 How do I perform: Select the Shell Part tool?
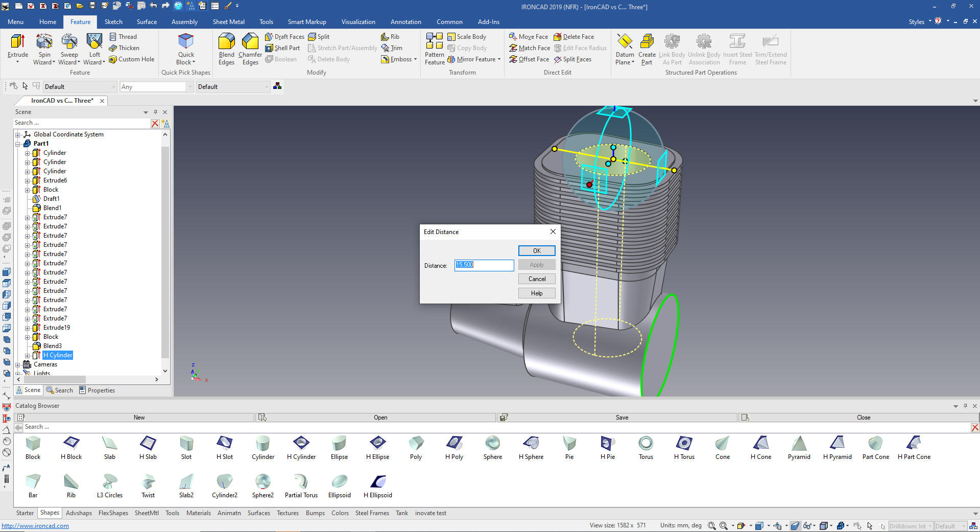tap(282, 48)
